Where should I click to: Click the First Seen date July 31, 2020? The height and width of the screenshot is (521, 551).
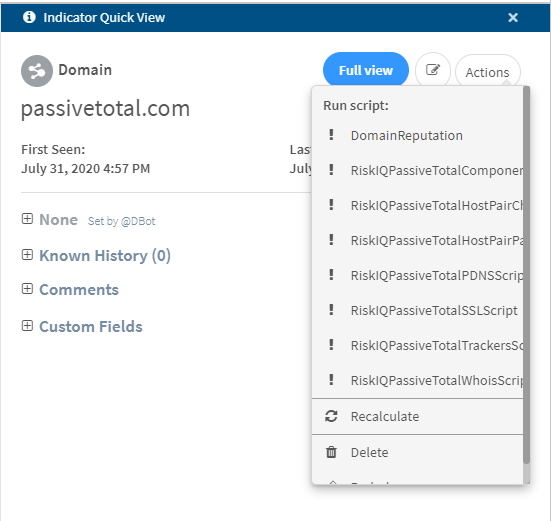pos(85,169)
